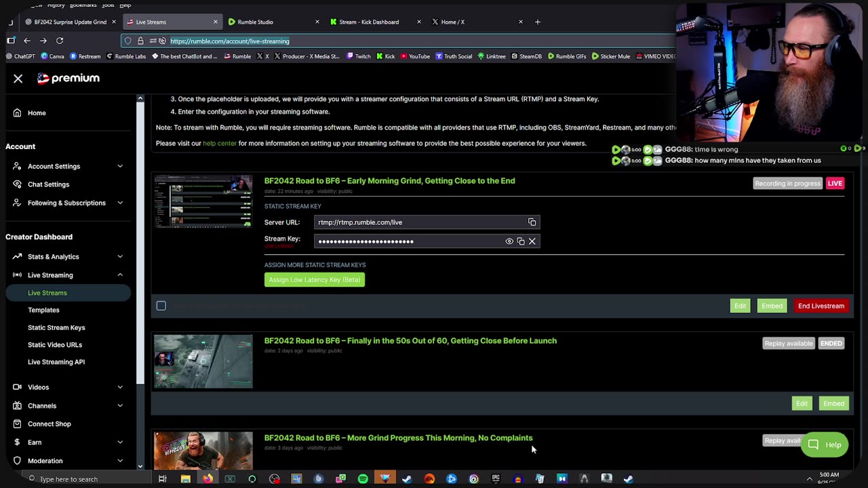Copy the Stream Key to clipboard
The width and height of the screenshot is (868, 488).
tap(521, 241)
